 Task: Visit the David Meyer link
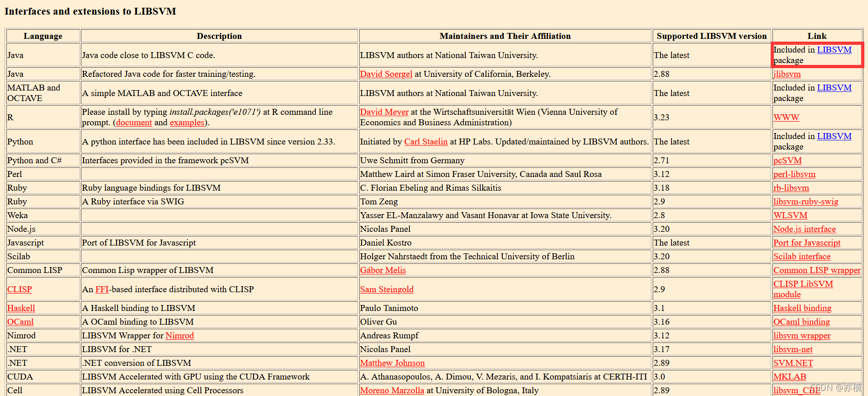pyautogui.click(x=384, y=112)
